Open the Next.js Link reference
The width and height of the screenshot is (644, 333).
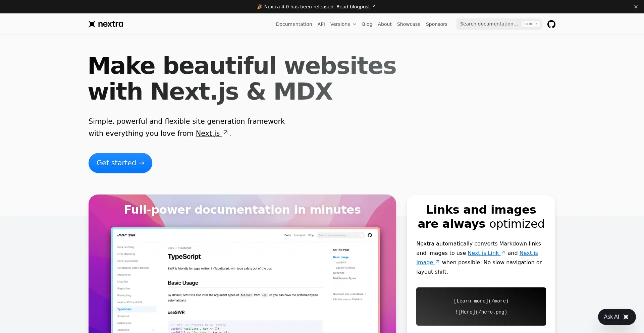486,253
